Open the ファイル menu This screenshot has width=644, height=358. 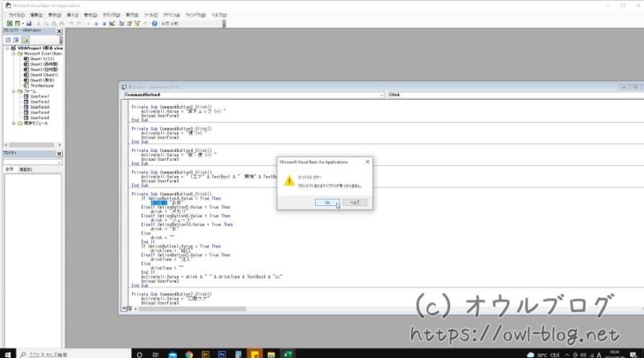click(x=16, y=15)
